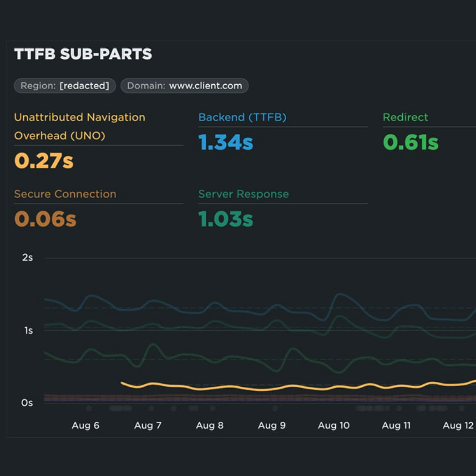Click the Unattributed Navigation Overhead (UNO) label
Image resolution: width=476 pixels, height=476 pixels.
click(80, 126)
